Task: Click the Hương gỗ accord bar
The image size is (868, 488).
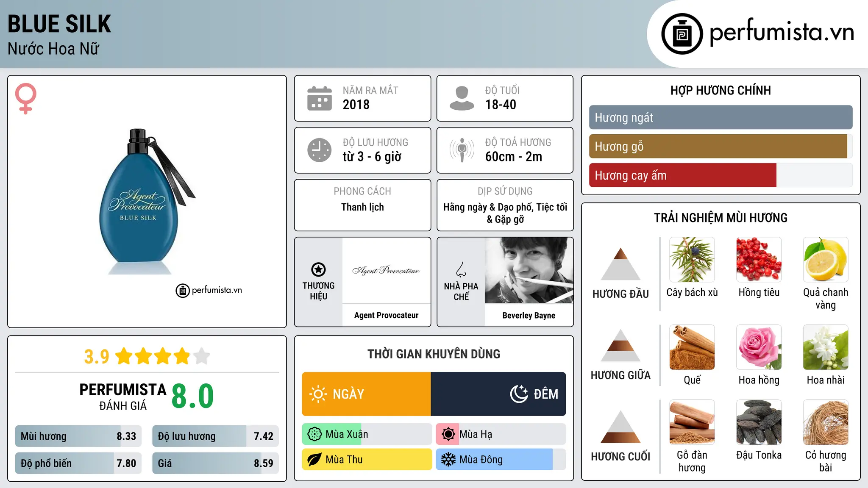Action: pyautogui.click(x=721, y=146)
